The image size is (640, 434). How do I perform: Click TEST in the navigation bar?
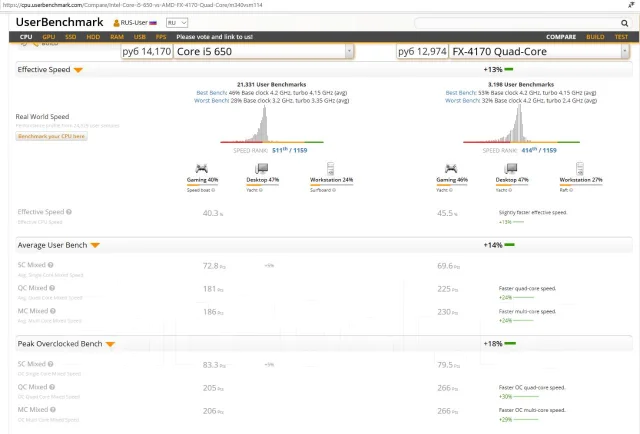[x=621, y=37]
